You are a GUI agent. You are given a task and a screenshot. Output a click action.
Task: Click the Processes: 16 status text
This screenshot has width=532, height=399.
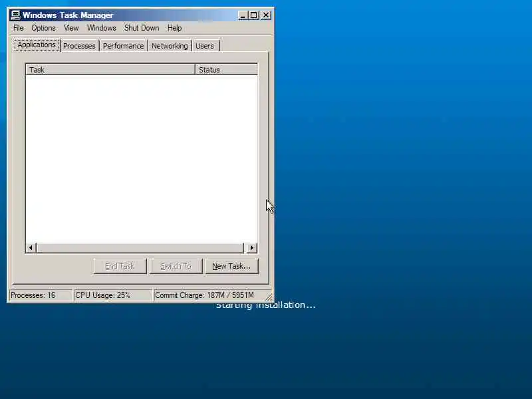click(33, 295)
